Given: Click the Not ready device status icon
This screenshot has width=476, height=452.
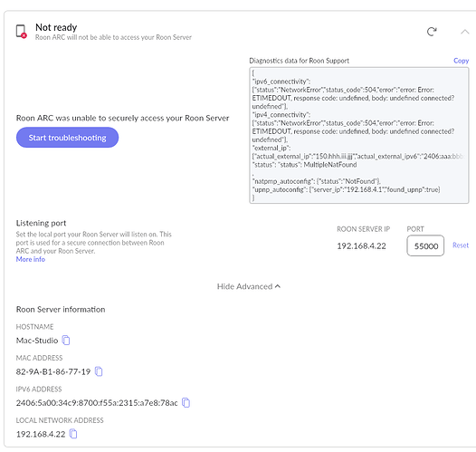Looking at the screenshot, I should [x=21, y=32].
